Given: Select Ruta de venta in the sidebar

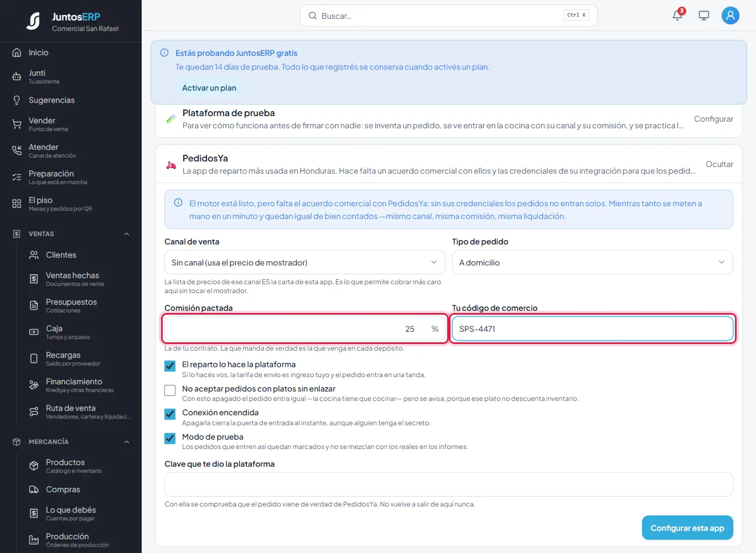Looking at the screenshot, I should click(80, 411).
